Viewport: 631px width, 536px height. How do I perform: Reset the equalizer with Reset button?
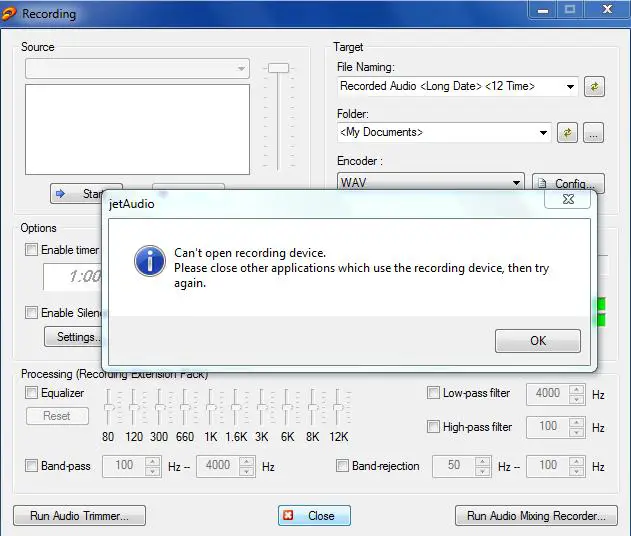[57, 416]
